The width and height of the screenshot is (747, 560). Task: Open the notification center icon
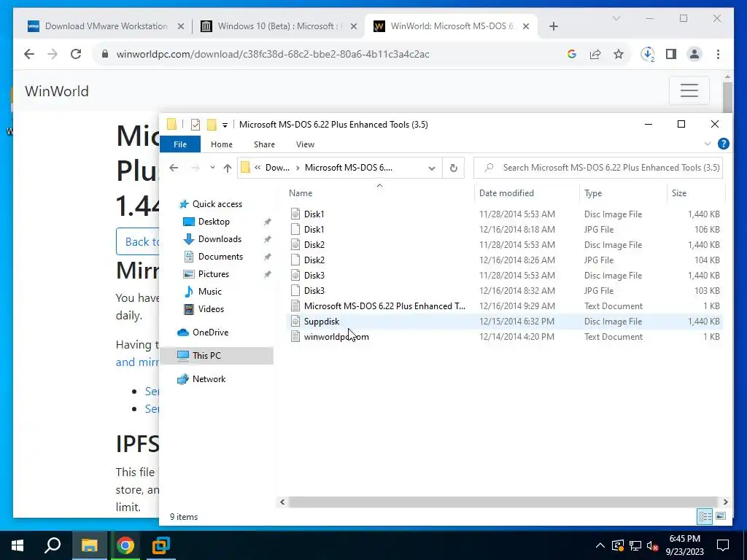coord(723,545)
